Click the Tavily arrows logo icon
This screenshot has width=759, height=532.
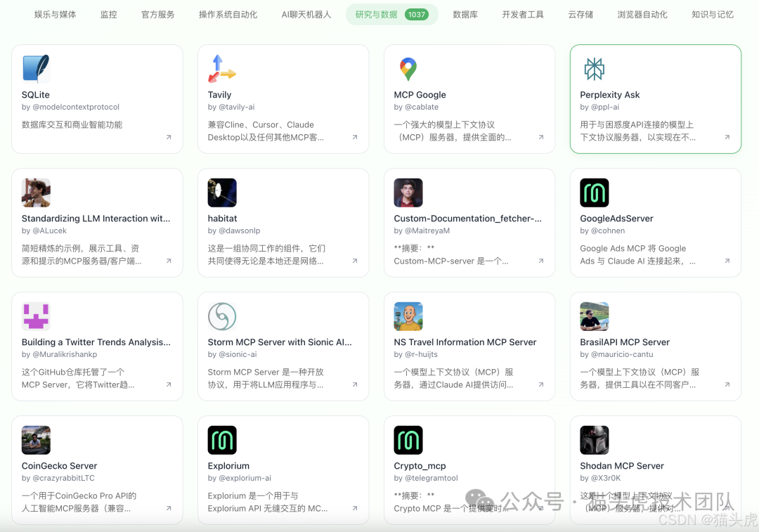coord(222,69)
